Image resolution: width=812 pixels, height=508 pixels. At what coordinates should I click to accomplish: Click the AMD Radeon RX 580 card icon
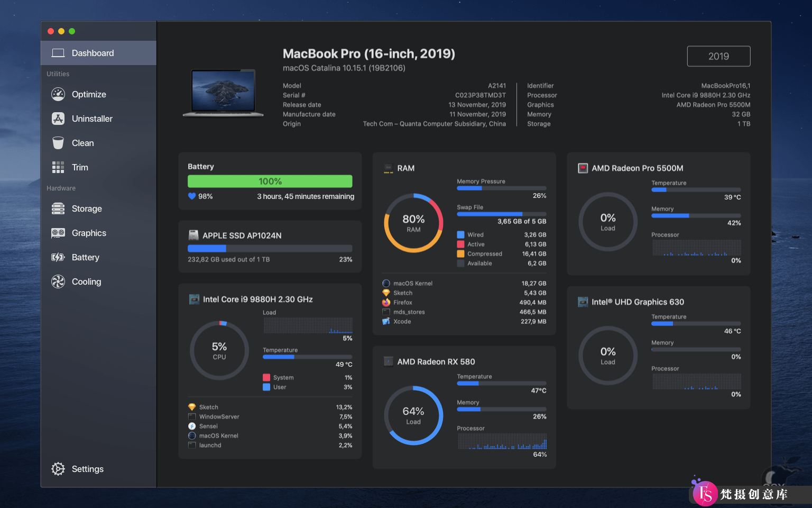click(388, 361)
